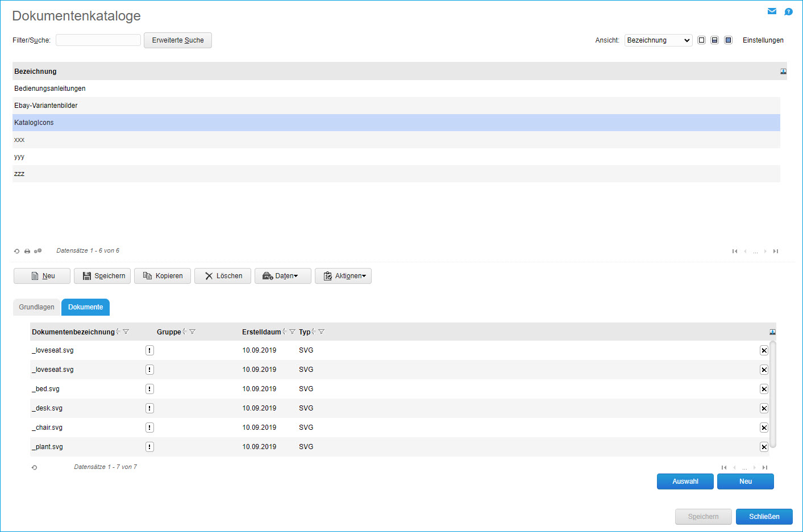Click the Erweiterte Suche button
Viewport: 803px width, 532px height.
(x=177, y=40)
